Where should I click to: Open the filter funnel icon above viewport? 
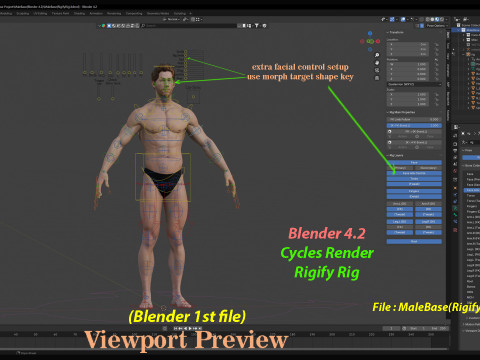[x=257, y=25]
